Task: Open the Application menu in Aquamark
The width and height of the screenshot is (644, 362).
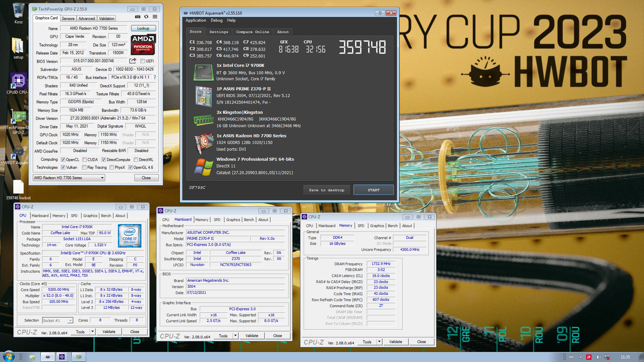Action: 196,20
